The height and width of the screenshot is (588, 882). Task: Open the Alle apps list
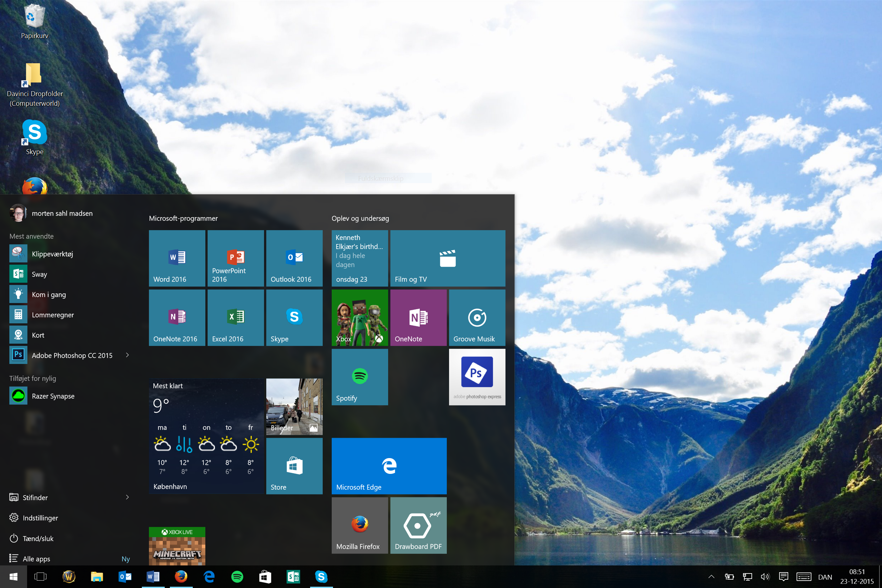pos(36,559)
